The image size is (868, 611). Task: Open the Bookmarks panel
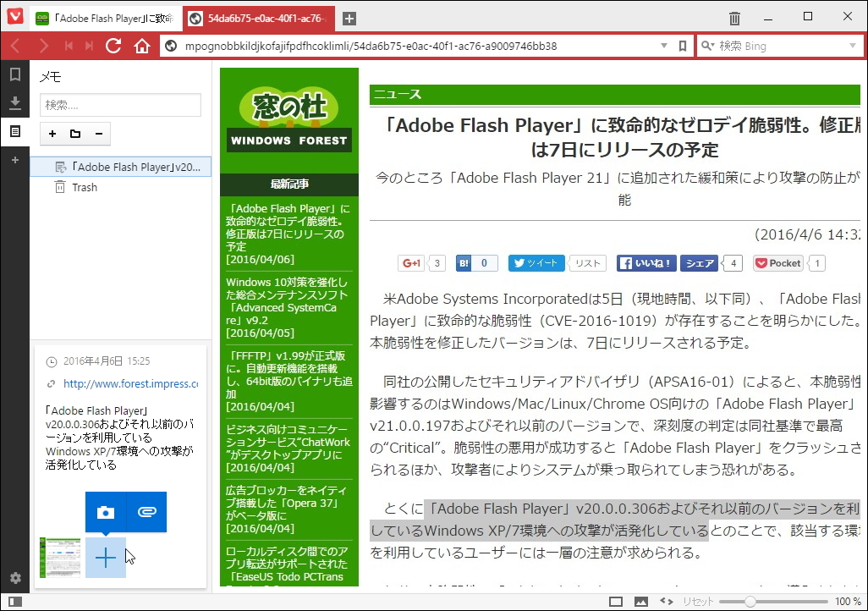[x=14, y=74]
